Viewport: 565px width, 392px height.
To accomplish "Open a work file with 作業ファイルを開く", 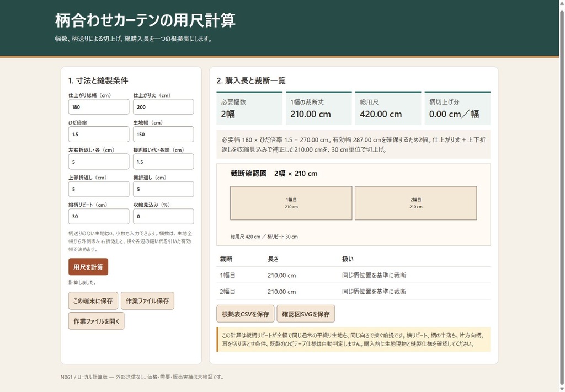I will pos(96,321).
